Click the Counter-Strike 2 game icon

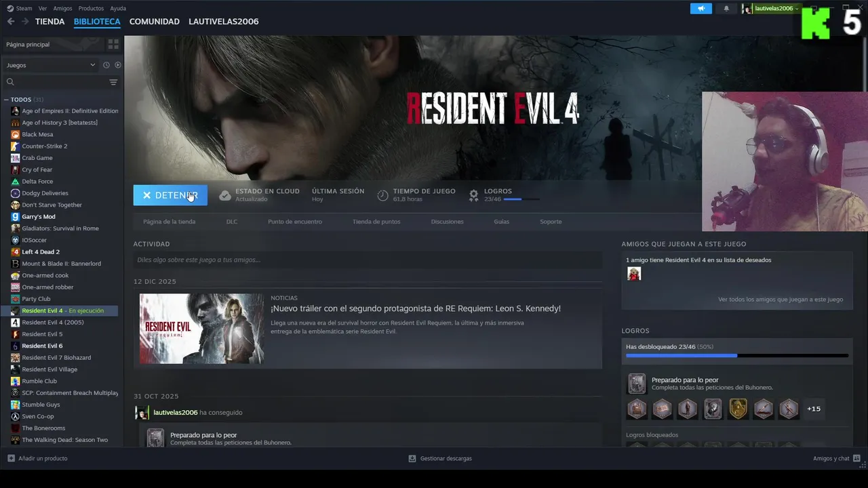[x=15, y=146]
